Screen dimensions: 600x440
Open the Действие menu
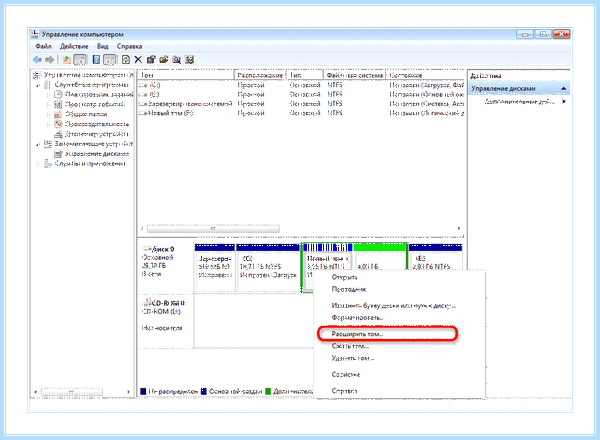74,46
